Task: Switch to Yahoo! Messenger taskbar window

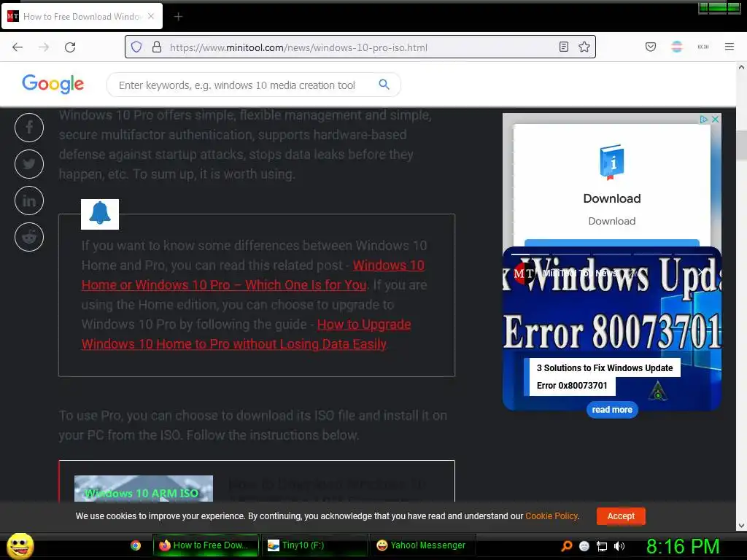Action: click(x=422, y=545)
